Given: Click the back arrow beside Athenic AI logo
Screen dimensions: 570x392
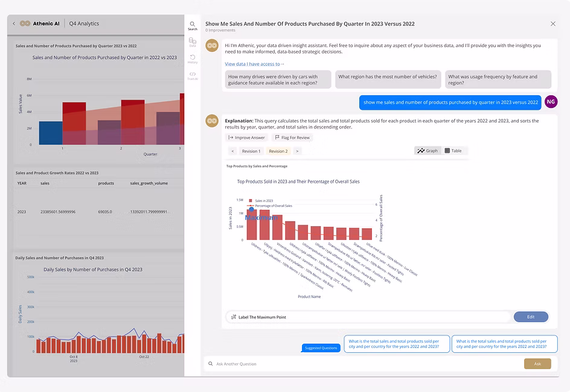Looking at the screenshot, I should [14, 24].
